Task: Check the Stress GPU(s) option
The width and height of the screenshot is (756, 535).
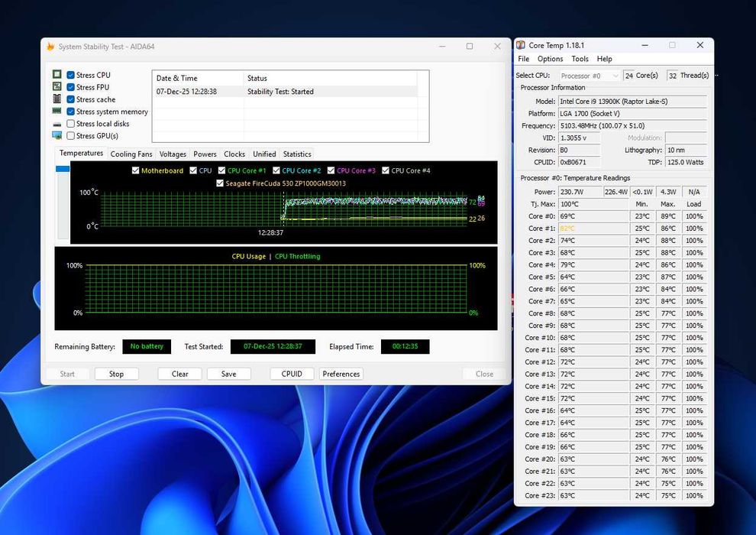Action: [x=70, y=135]
